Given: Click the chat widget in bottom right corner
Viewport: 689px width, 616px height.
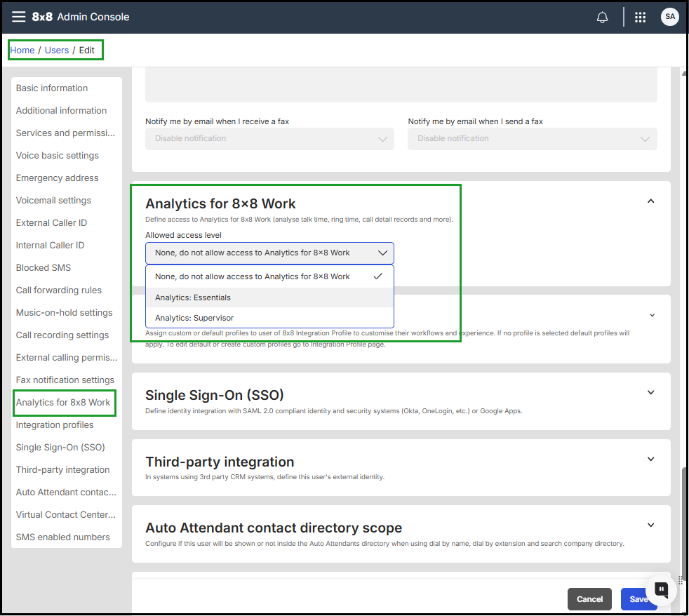Looking at the screenshot, I should [x=660, y=590].
